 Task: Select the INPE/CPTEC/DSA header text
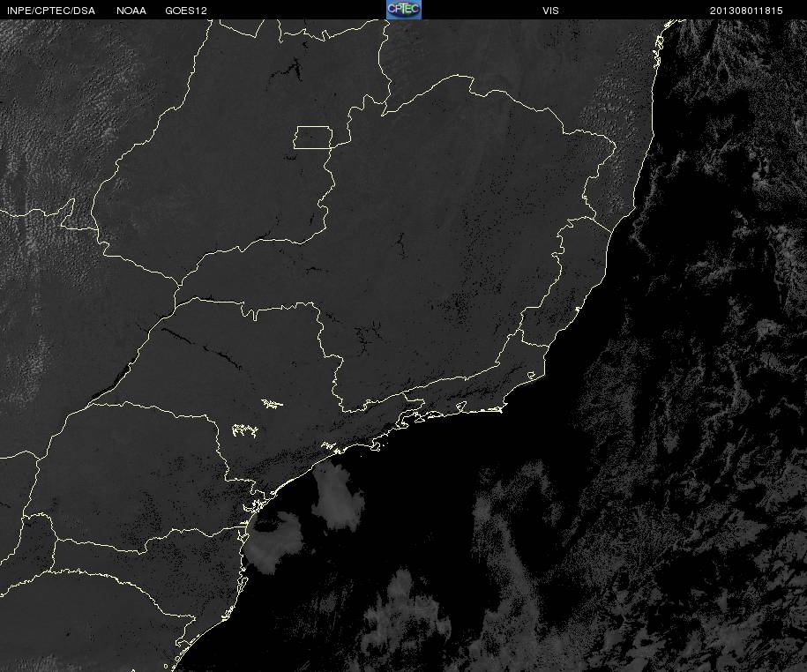click(51, 11)
